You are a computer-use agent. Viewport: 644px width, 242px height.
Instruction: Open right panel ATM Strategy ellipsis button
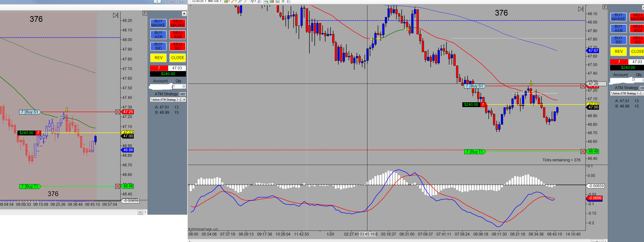point(642,88)
